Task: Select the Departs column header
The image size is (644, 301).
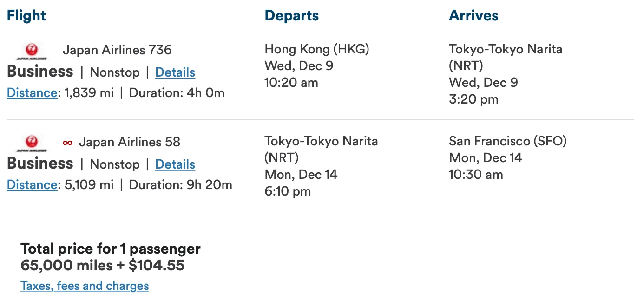Action: point(292,16)
